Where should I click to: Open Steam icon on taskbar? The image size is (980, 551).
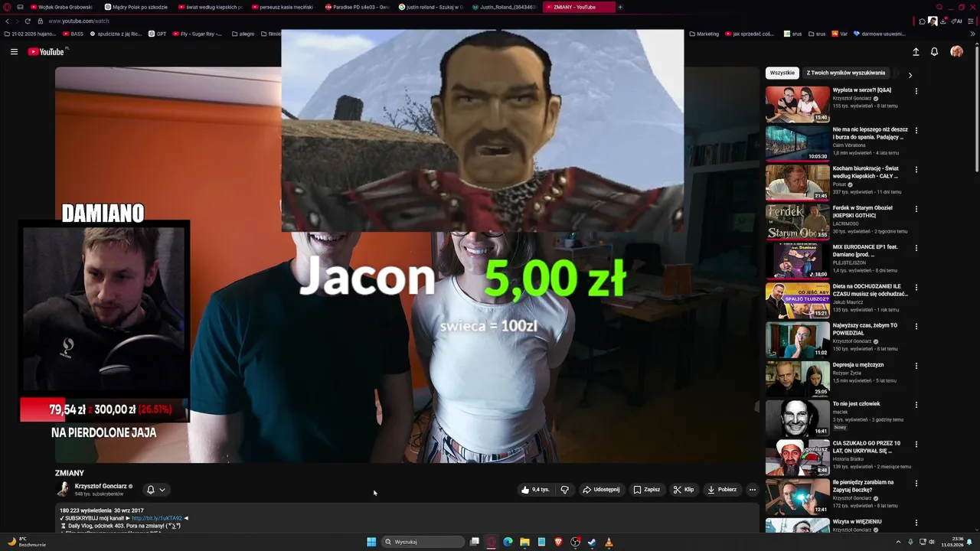coord(592,542)
